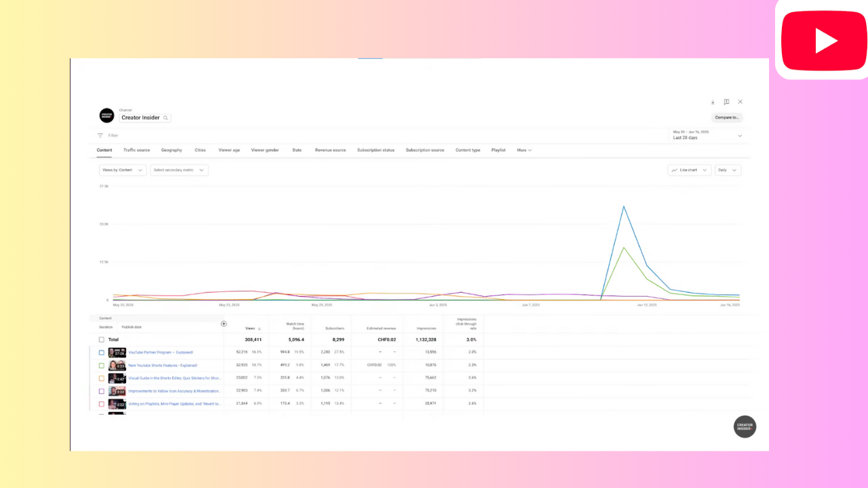Switch to the Cities tab
The width and height of the screenshot is (868, 488).
click(200, 150)
